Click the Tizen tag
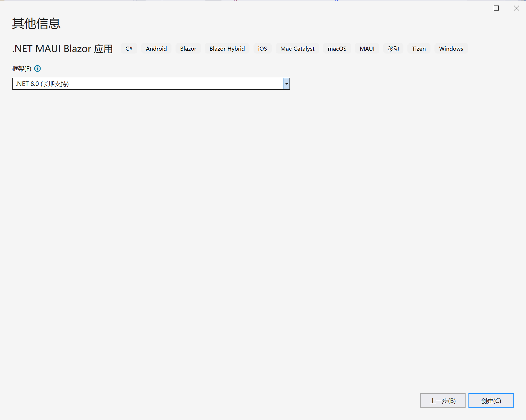Screen dimensions: 526x420 [x=419, y=49]
